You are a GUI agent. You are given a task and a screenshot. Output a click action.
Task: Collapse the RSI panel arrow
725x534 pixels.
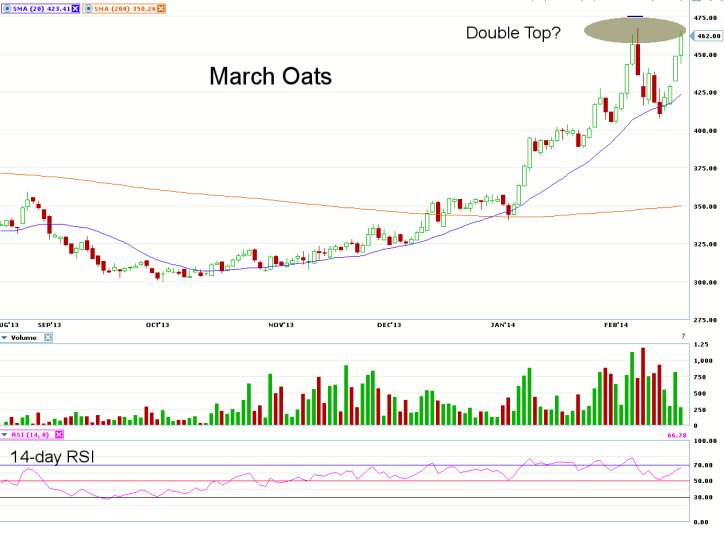tap(5, 435)
